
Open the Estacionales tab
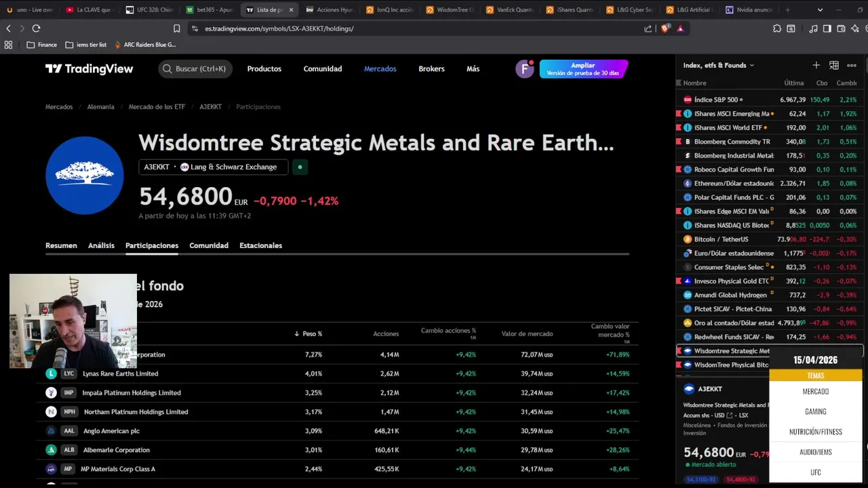click(260, 245)
